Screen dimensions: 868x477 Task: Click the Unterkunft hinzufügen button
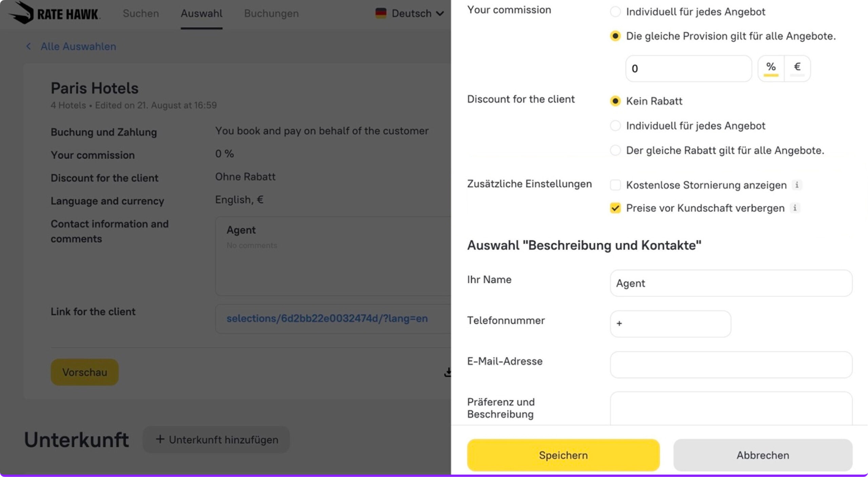tap(216, 440)
